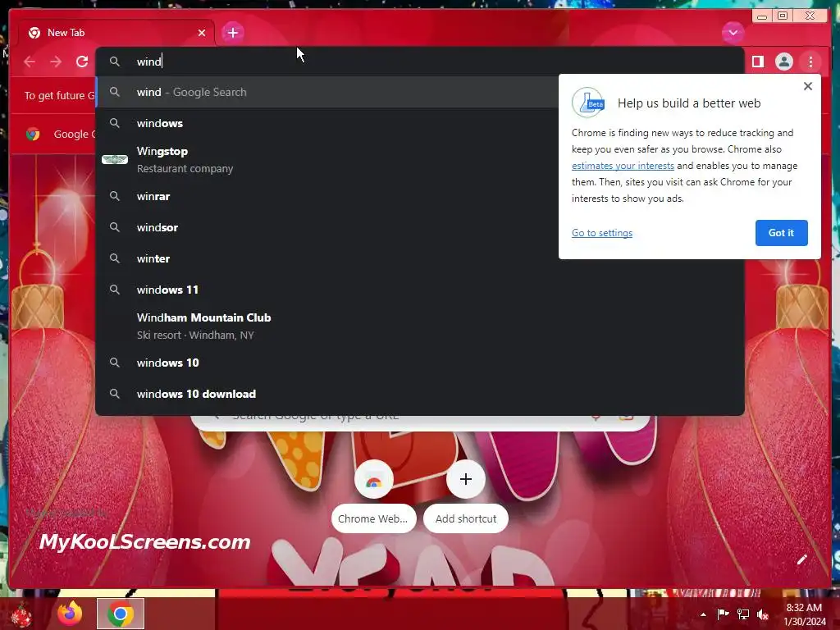Click the Wingstop logo thumbnail
This screenshot has width=840, height=630.
pos(115,159)
